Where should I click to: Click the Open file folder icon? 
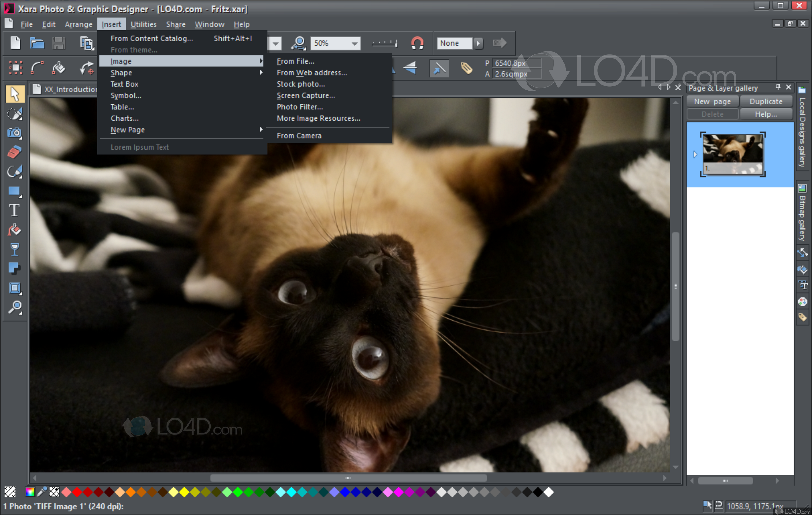coord(37,43)
